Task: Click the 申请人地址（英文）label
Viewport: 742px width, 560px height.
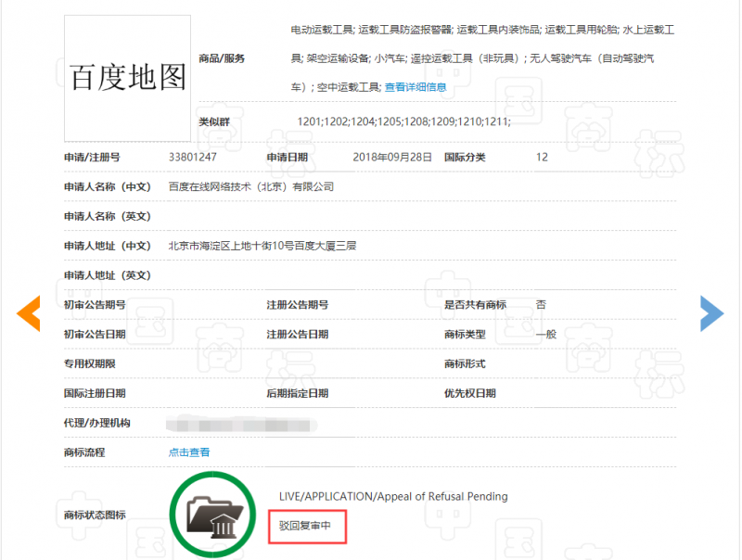Action: [x=108, y=275]
